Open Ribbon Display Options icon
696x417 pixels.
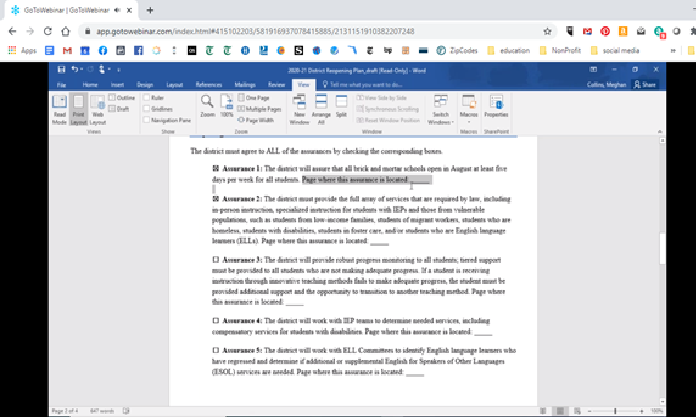coord(593,69)
